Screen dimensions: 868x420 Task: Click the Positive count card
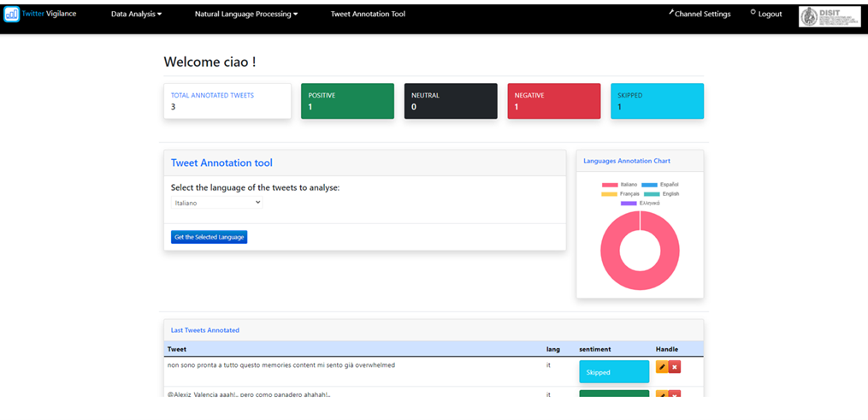(347, 101)
